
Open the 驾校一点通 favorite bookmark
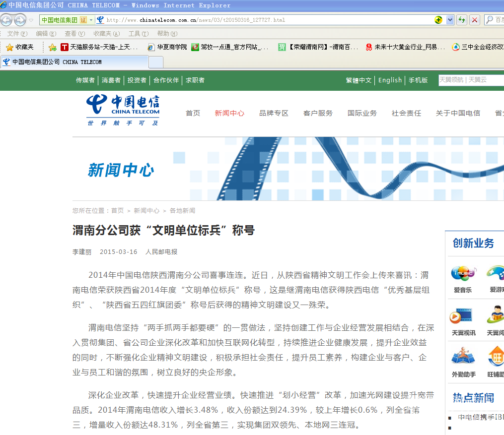230,47
